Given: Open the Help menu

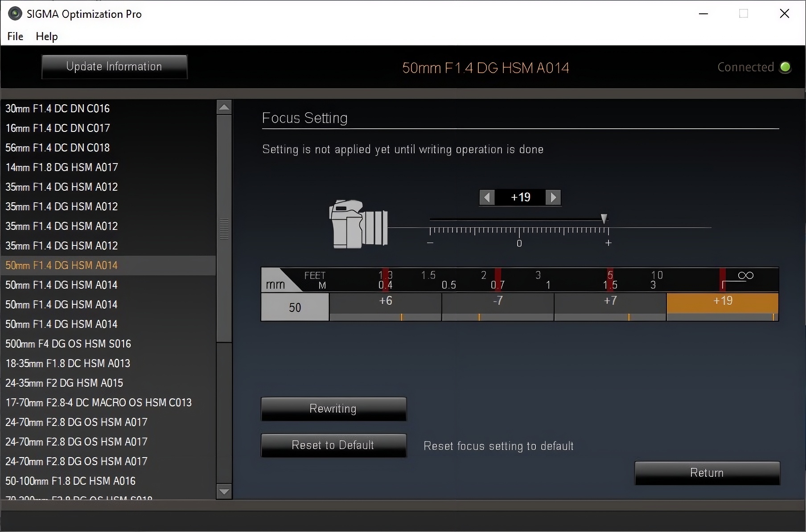Looking at the screenshot, I should 47,37.
